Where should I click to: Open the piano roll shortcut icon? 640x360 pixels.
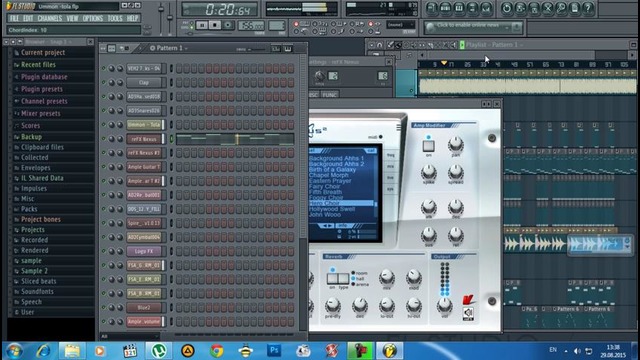pyautogui.click(x=459, y=8)
